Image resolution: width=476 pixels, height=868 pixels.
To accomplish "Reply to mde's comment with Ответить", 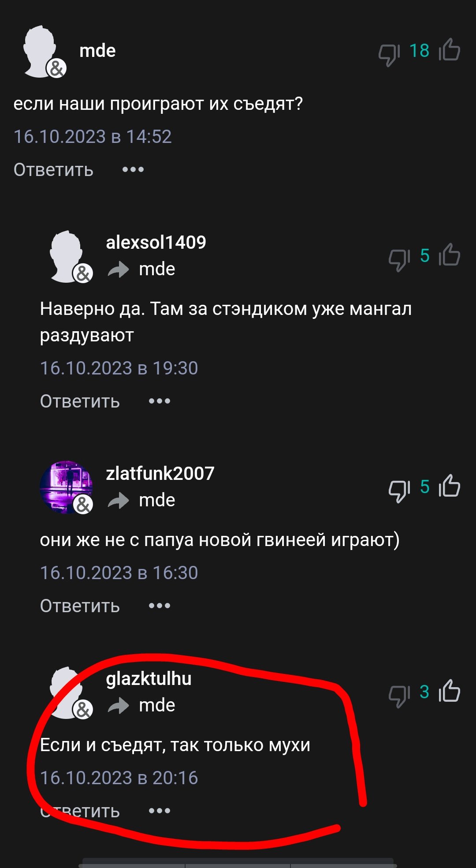I will click(53, 170).
